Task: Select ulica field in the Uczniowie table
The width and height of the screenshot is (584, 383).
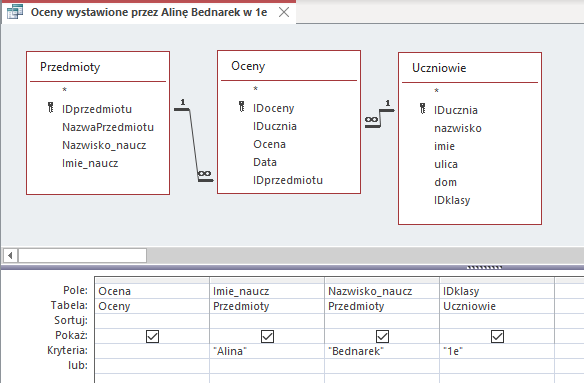Action: pos(446,164)
